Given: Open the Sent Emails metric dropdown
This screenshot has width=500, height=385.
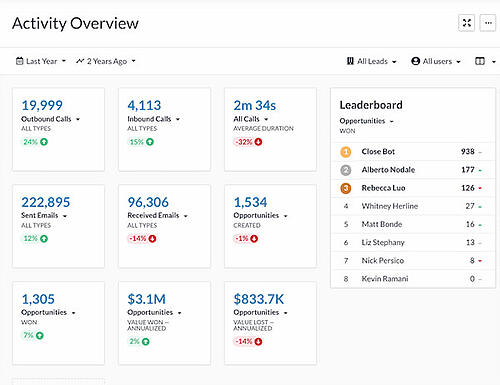Looking at the screenshot, I should (x=44, y=216).
